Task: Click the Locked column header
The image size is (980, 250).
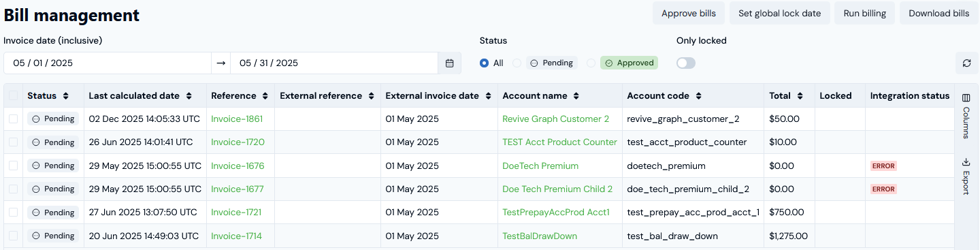Action: (840, 96)
